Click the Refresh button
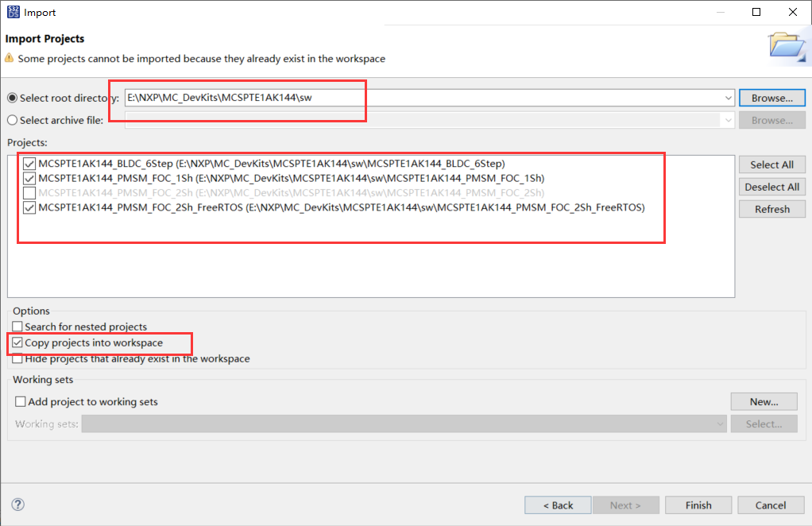812x526 pixels. 772,209
